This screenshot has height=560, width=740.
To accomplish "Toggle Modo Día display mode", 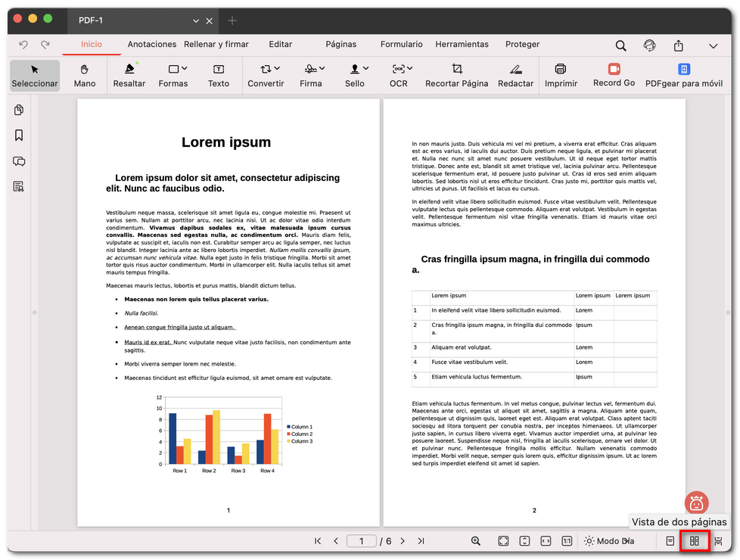I will [x=609, y=541].
